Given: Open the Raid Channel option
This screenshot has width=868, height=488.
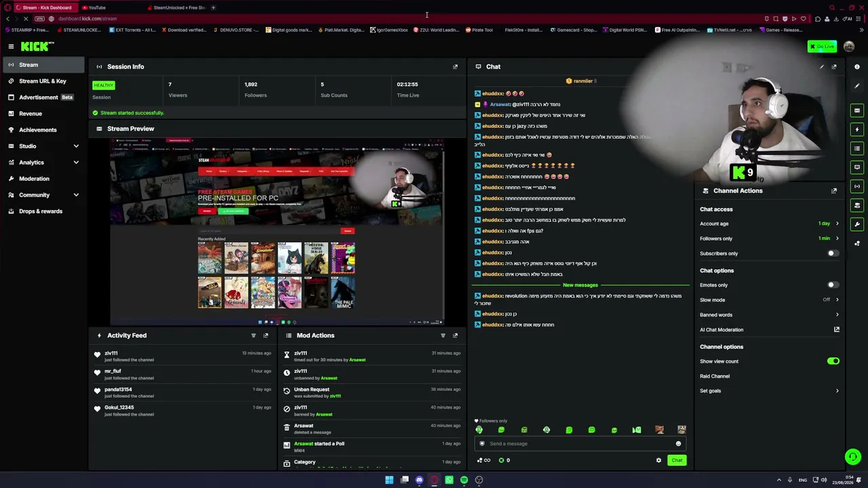Looking at the screenshot, I should [715, 376].
